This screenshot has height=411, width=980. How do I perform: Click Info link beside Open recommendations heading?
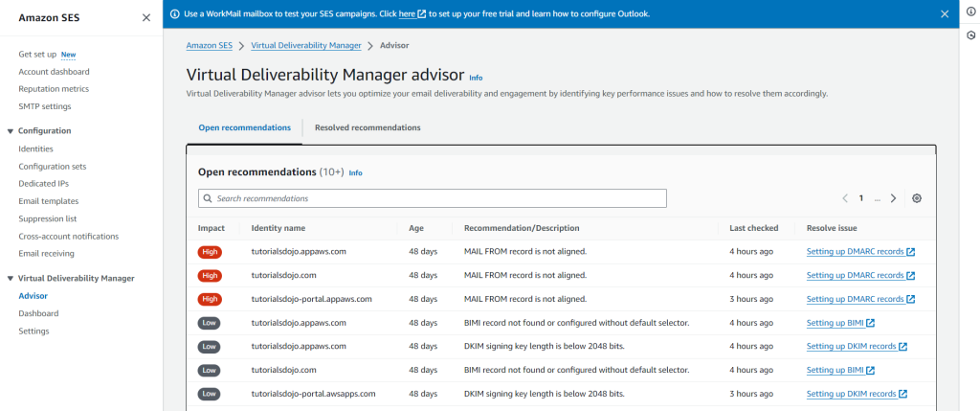(356, 172)
